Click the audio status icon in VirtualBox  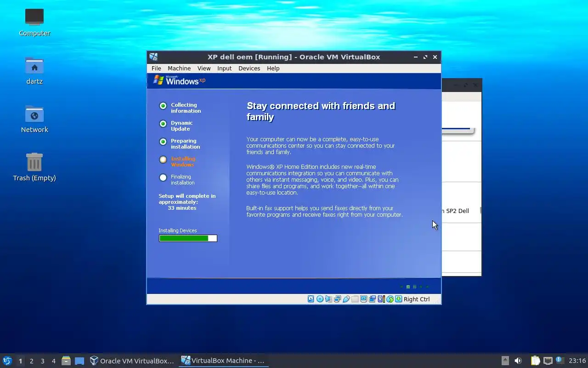(328, 299)
